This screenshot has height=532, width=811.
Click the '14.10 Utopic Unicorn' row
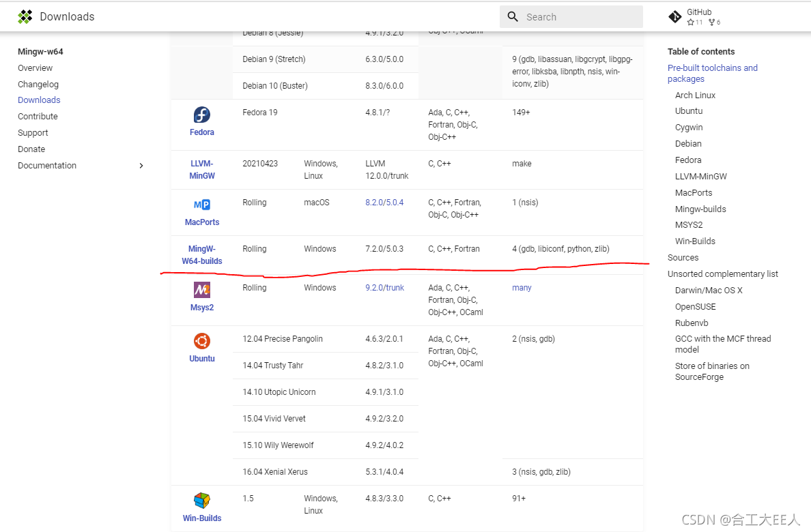279,392
